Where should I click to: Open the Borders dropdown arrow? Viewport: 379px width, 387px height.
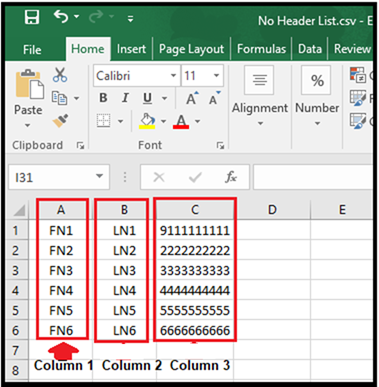[x=121, y=121]
